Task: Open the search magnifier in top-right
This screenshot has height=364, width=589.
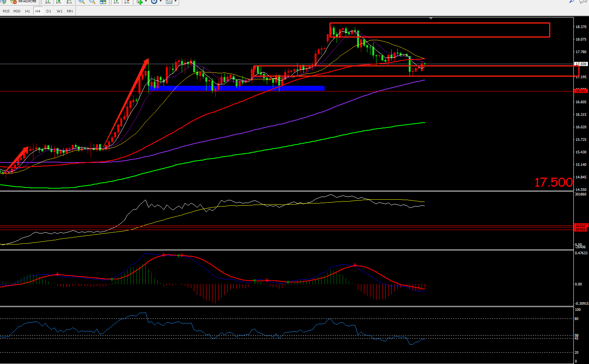Action: click(x=572, y=2)
